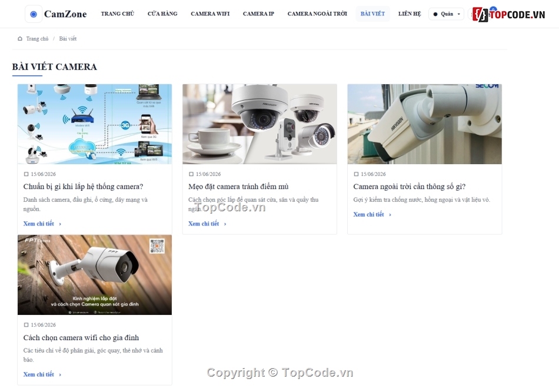Go to LIÊN HỆ page
The height and width of the screenshot is (392, 559).
coord(410,14)
